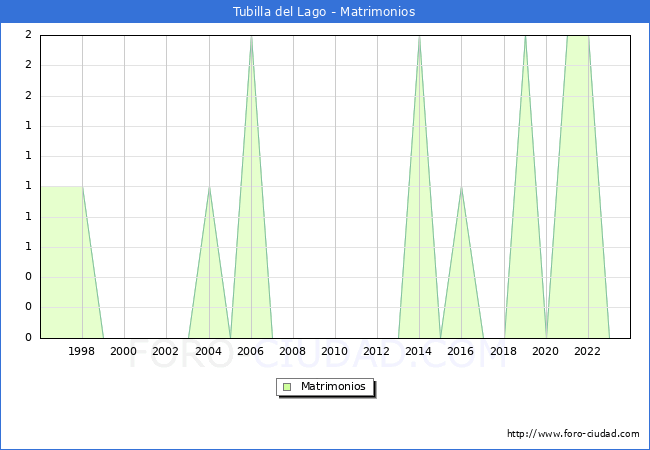The width and height of the screenshot is (650, 450).
Task: Select the 2008 x-axis label
Action: 293,351
